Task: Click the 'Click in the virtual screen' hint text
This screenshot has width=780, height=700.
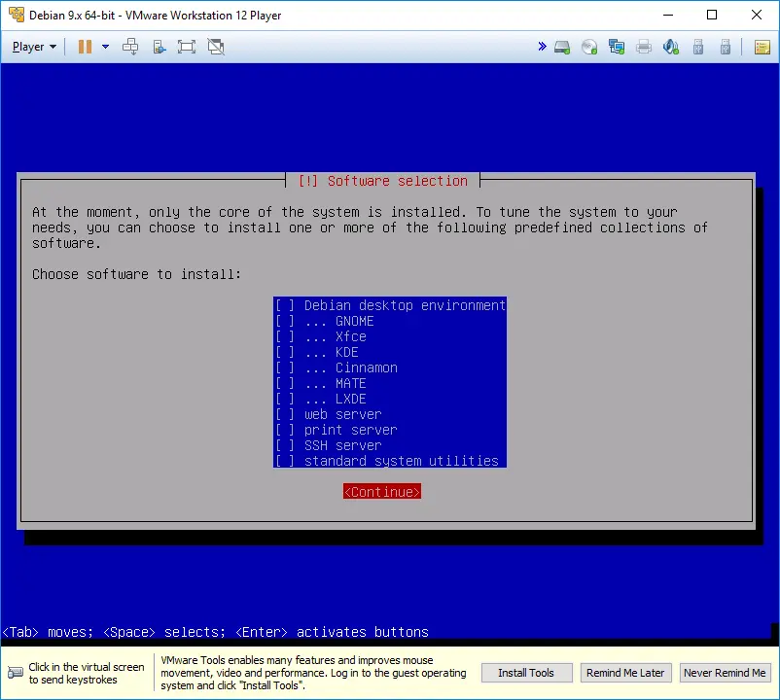Action: coord(86,673)
